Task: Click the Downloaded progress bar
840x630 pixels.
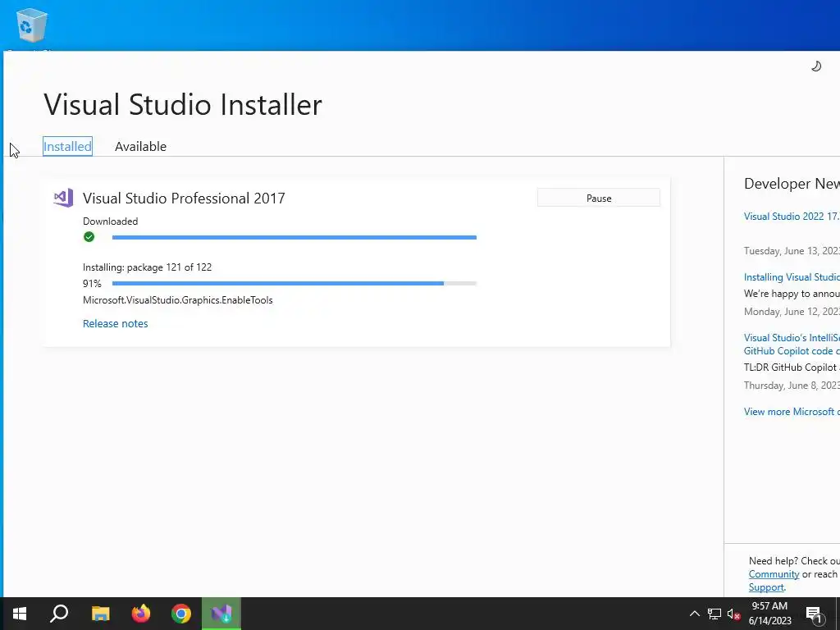Action: pyautogui.click(x=294, y=237)
